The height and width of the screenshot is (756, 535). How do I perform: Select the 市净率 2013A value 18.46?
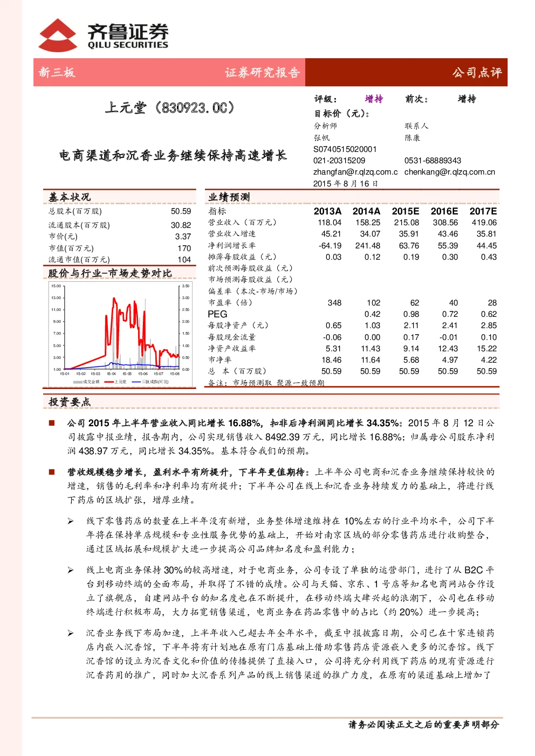tap(332, 360)
